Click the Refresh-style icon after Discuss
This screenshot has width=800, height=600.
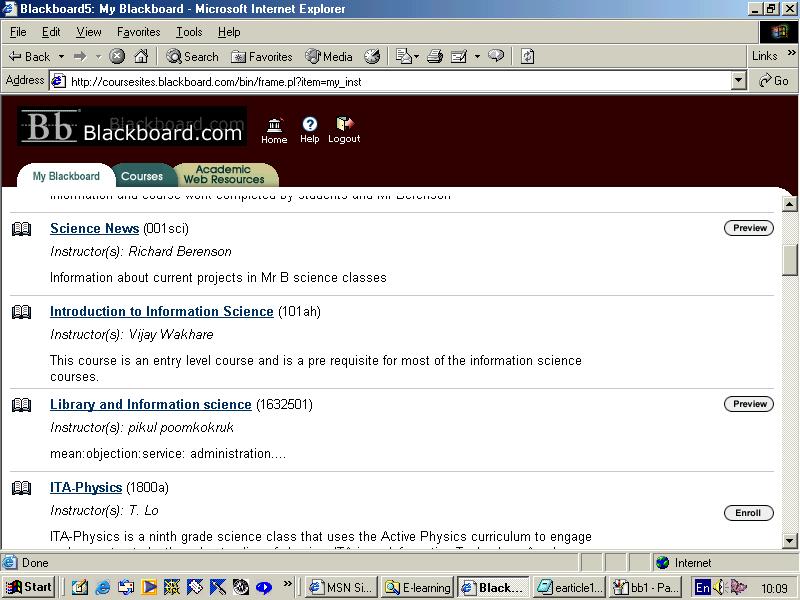pos(528,56)
